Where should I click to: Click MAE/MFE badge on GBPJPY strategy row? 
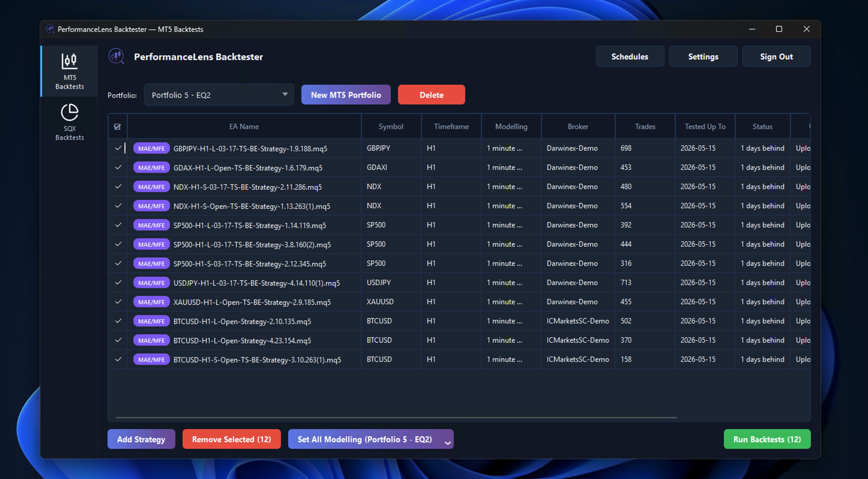click(x=151, y=148)
